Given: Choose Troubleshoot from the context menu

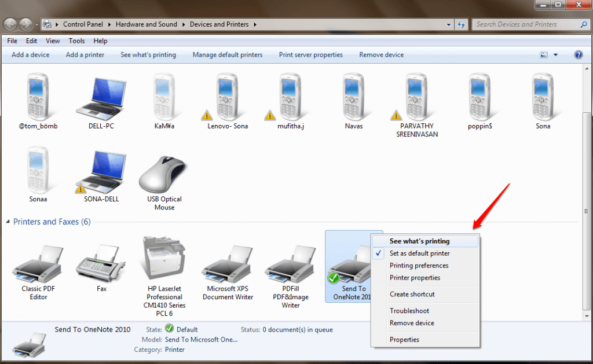Looking at the screenshot, I should (x=409, y=311).
